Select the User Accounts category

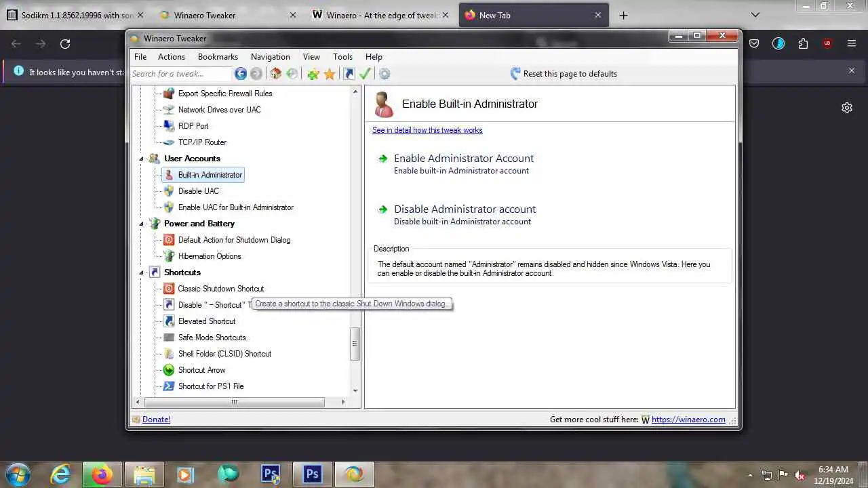(192, 159)
